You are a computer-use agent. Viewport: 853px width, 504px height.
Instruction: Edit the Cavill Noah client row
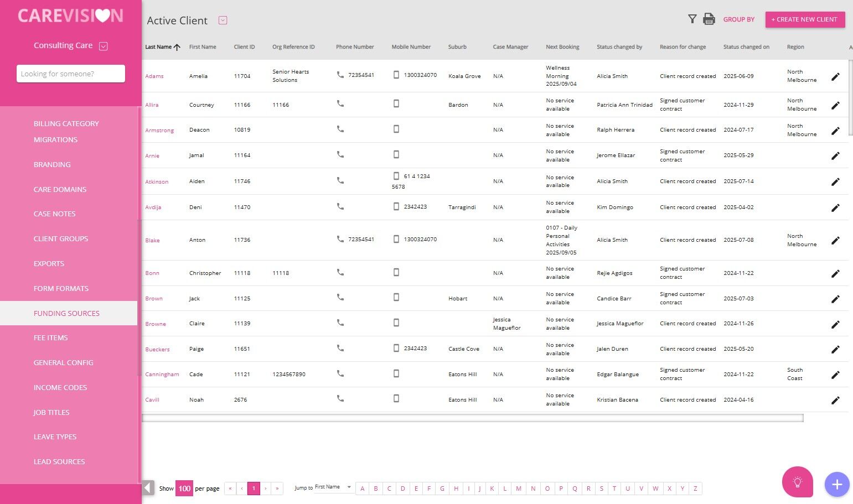pos(835,401)
